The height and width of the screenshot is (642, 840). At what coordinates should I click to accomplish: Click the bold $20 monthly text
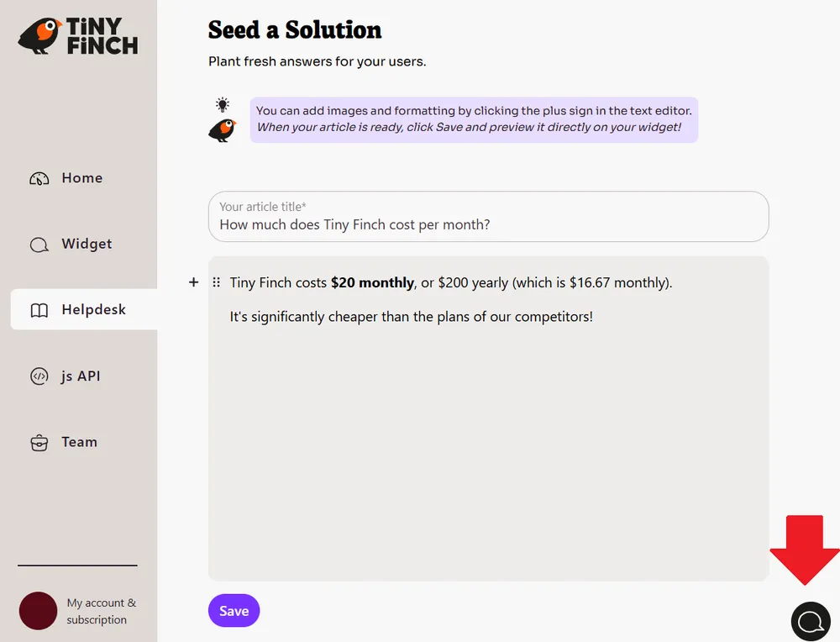coord(372,282)
